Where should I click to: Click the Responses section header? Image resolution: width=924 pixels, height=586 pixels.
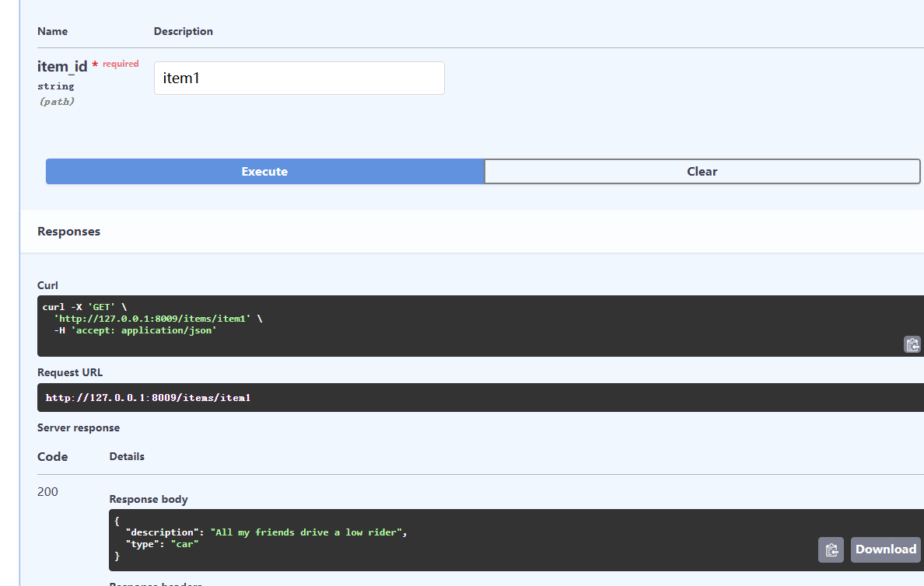[x=68, y=231]
